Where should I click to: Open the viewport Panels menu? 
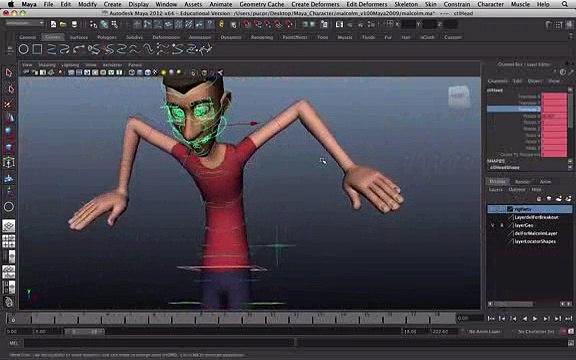[135, 65]
